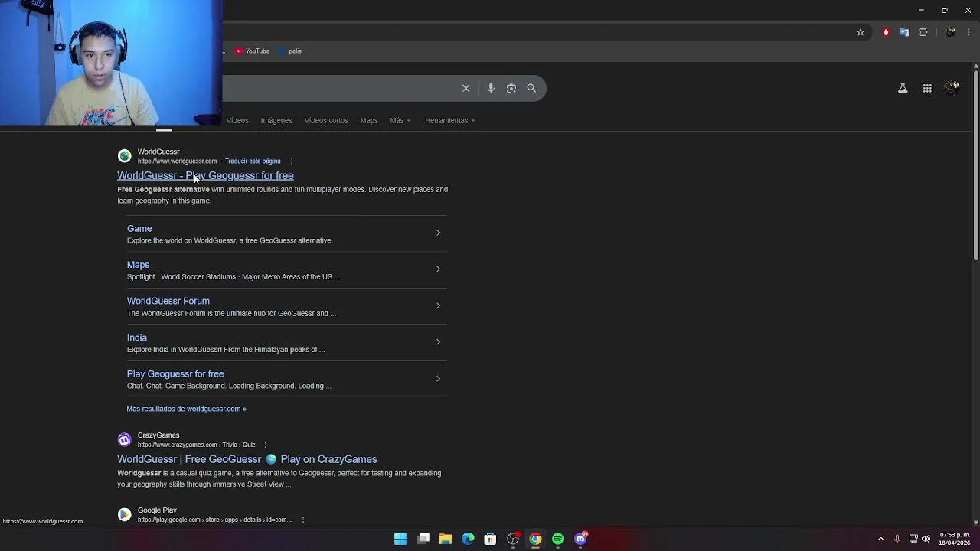
Task: Open WorldGuessr on CrazyGames result link
Action: coord(247,459)
